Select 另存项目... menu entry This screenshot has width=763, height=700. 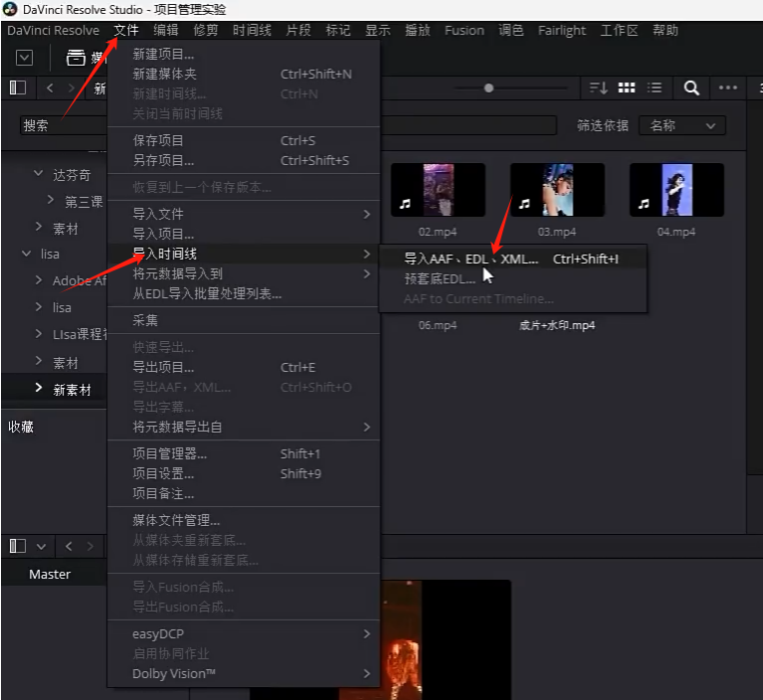tap(244, 160)
